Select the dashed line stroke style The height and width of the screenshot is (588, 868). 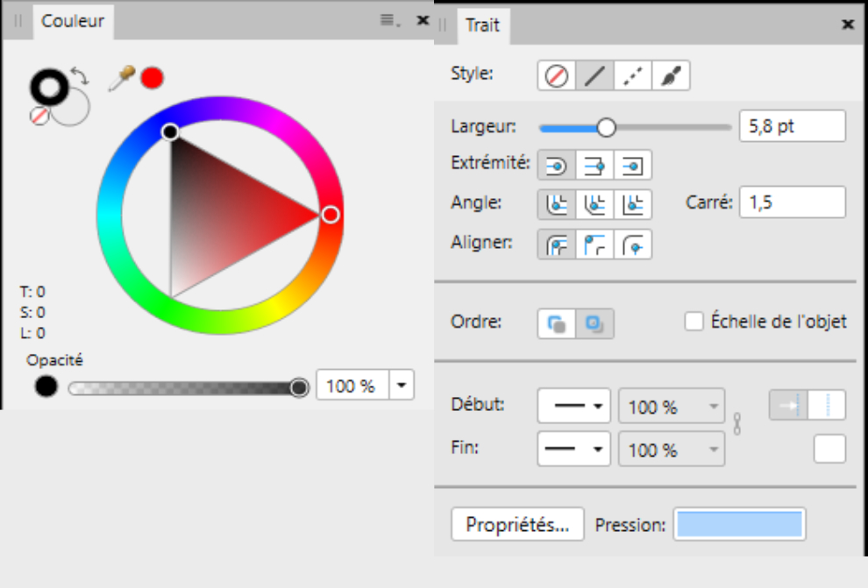(633, 75)
